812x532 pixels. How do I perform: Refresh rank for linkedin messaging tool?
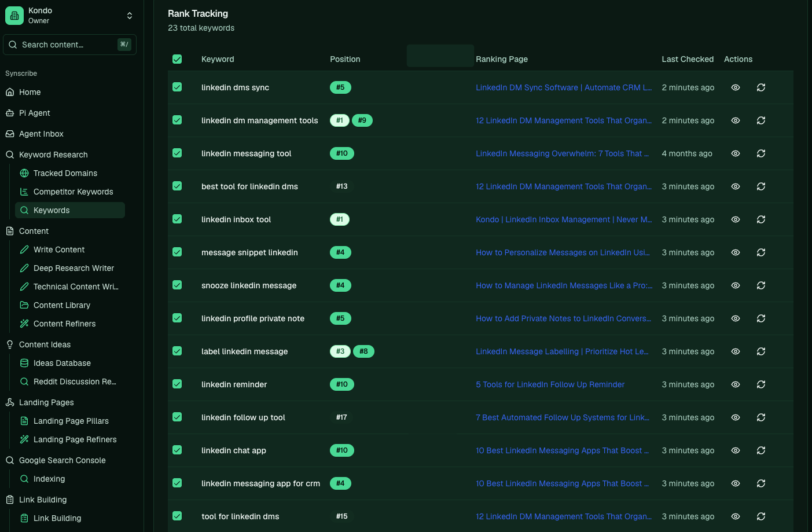point(761,153)
